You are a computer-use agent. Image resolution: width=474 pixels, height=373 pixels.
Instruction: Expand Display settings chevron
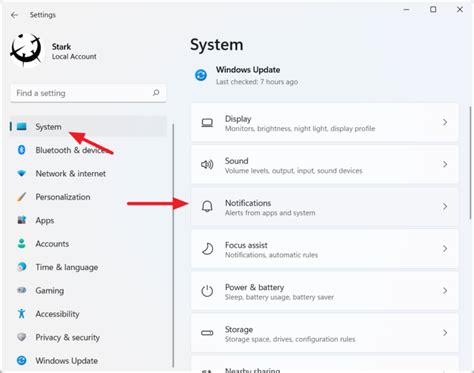(x=445, y=122)
